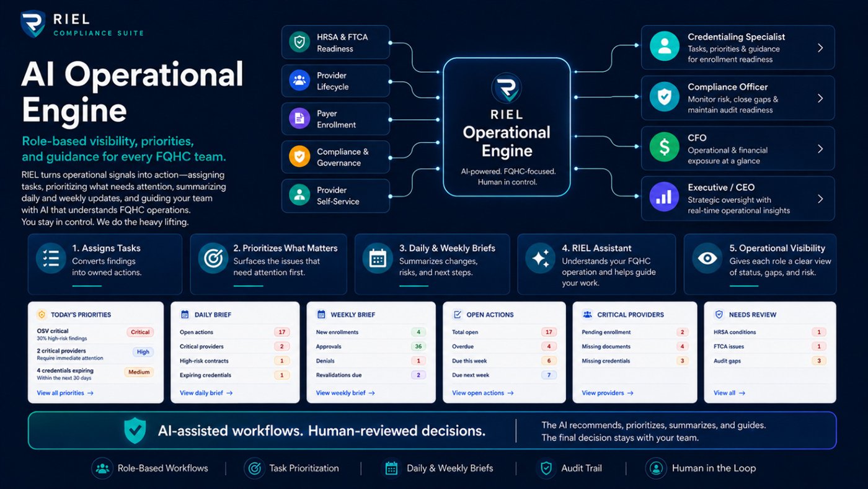Click the Open actions count 17 in Daily Brief
Screen dimensions: 868x489
[282, 333]
